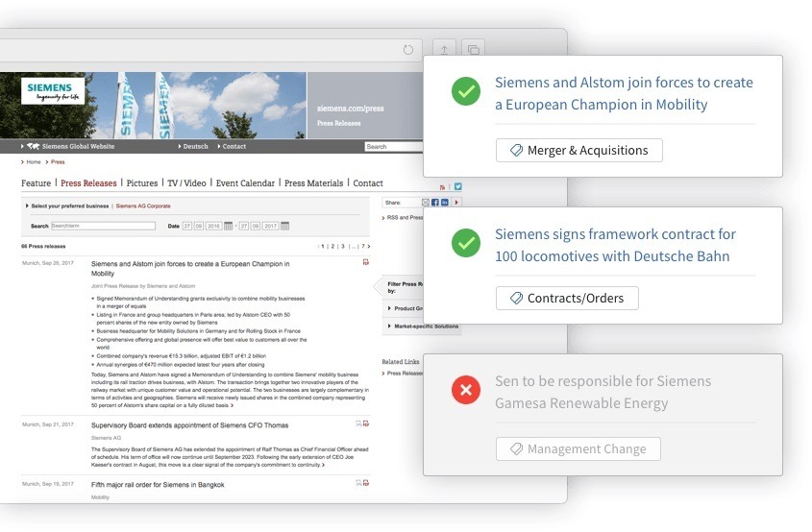Click the 66 Press releases count text
This screenshot has height=532, width=812.
coord(43,247)
